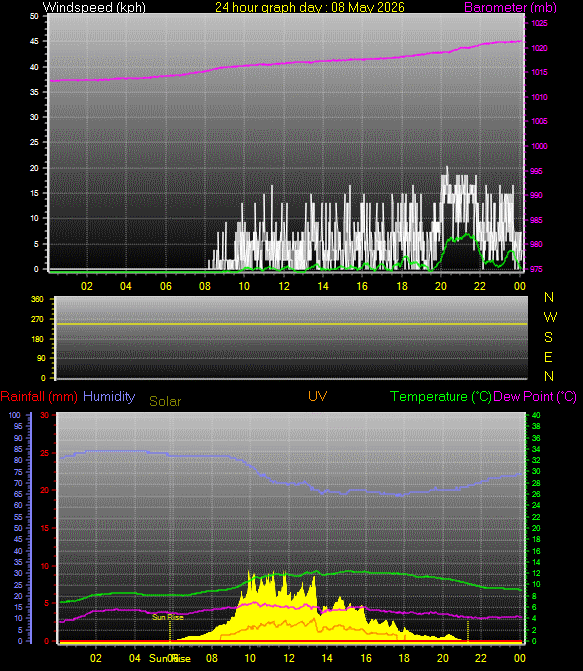Click the "100" value on the humidity axis

pos(14,415)
